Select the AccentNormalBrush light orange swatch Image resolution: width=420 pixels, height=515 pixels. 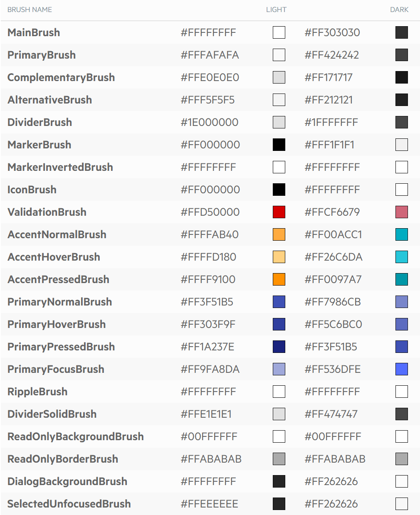coord(279,234)
